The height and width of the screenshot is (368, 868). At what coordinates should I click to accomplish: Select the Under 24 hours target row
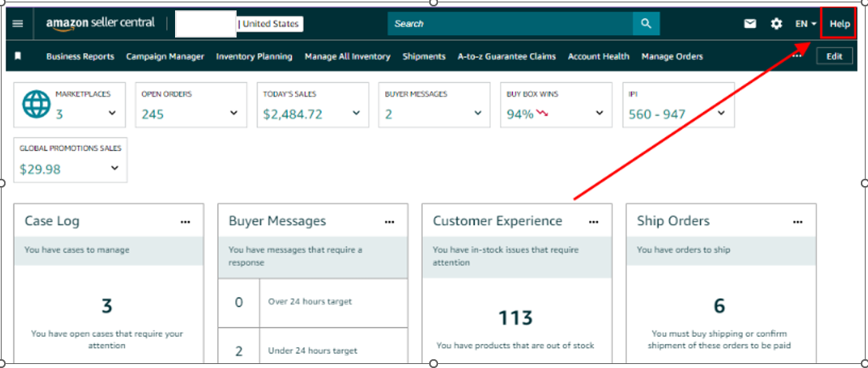pyautogui.click(x=313, y=346)
